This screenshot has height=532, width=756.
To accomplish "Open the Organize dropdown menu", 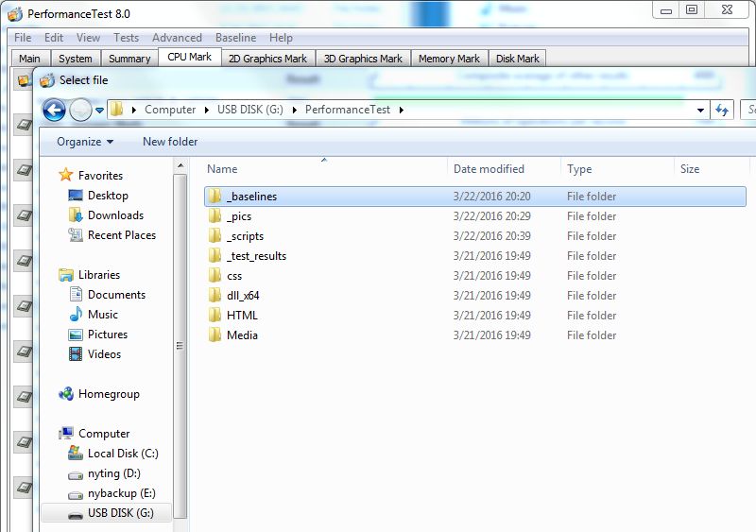I will [x=85, y=142].
